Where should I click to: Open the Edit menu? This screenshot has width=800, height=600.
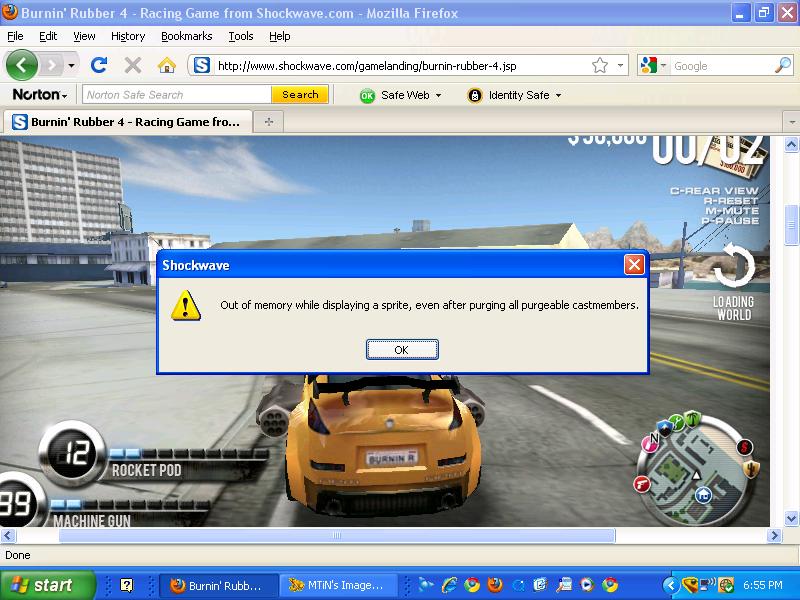tap(48, 36)
